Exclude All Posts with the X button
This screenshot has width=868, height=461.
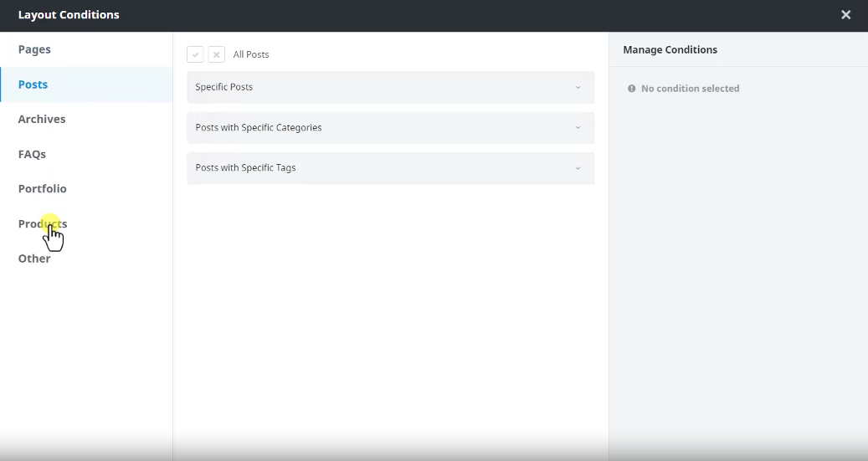pyautogui.click(x=216, y=54)
